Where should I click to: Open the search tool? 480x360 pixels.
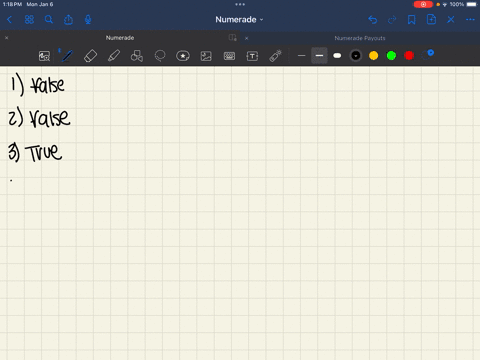pos(49,20)
